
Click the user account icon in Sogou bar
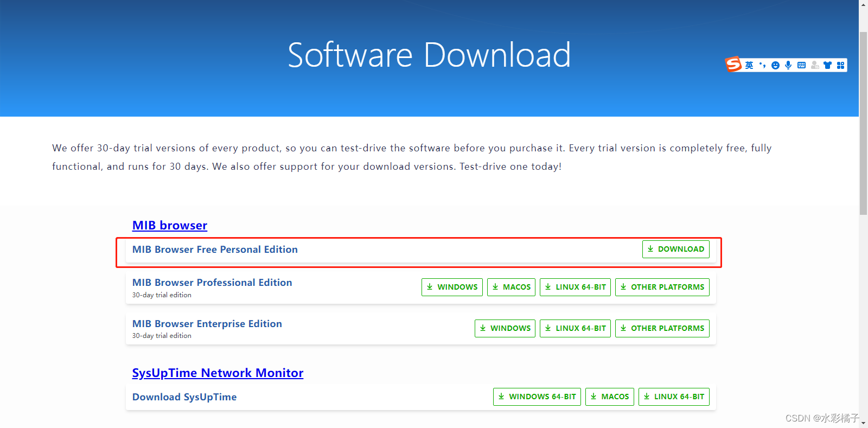pos(815,65)
